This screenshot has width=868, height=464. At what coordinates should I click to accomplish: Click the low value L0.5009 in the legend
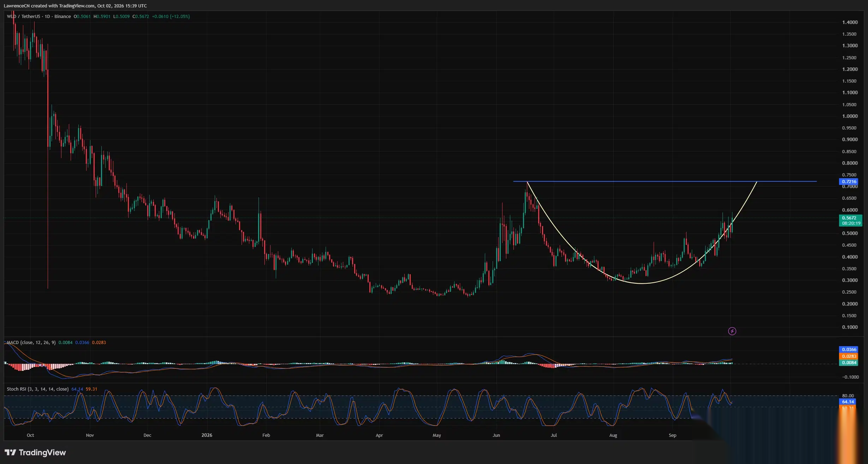121,17
